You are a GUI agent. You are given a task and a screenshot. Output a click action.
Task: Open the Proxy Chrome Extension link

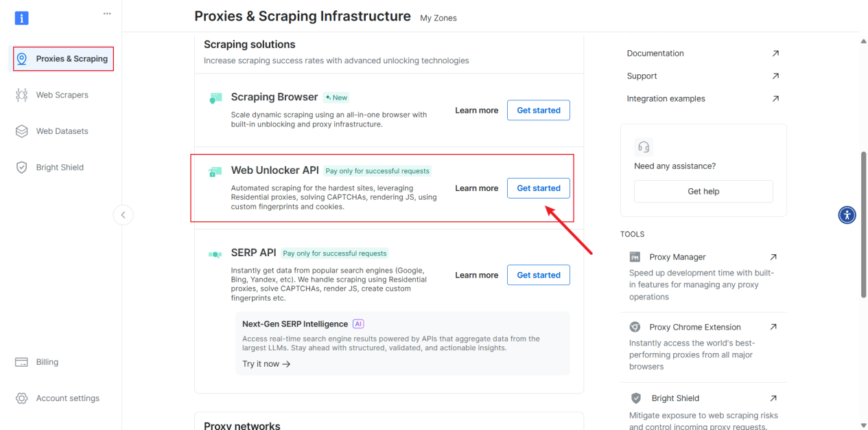click(x=695, y=327)
